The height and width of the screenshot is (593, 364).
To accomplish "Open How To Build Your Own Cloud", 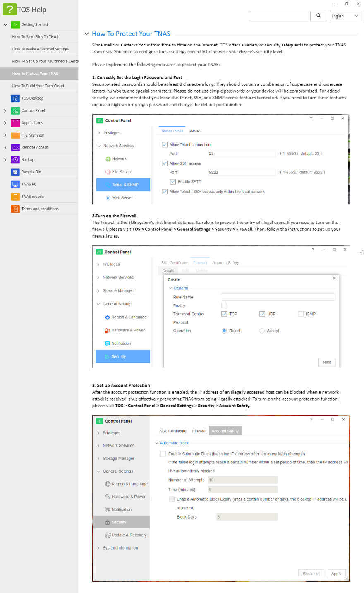I will (38, 86).
